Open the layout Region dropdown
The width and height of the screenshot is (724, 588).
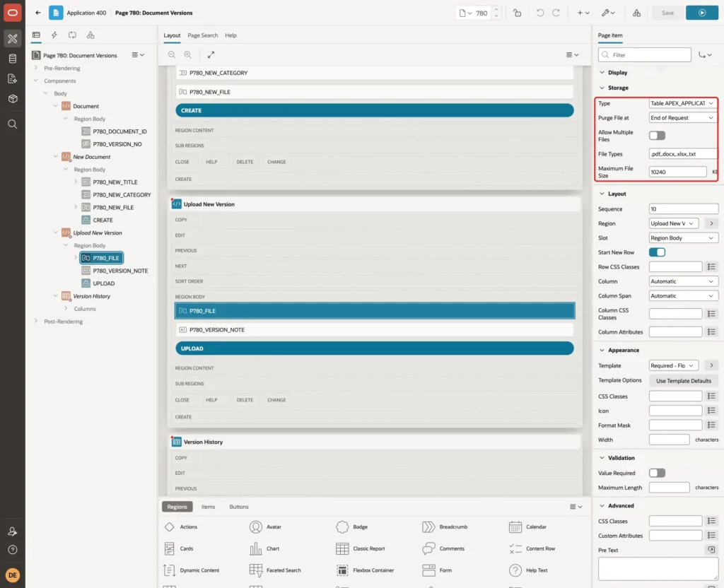click(673, 223)
